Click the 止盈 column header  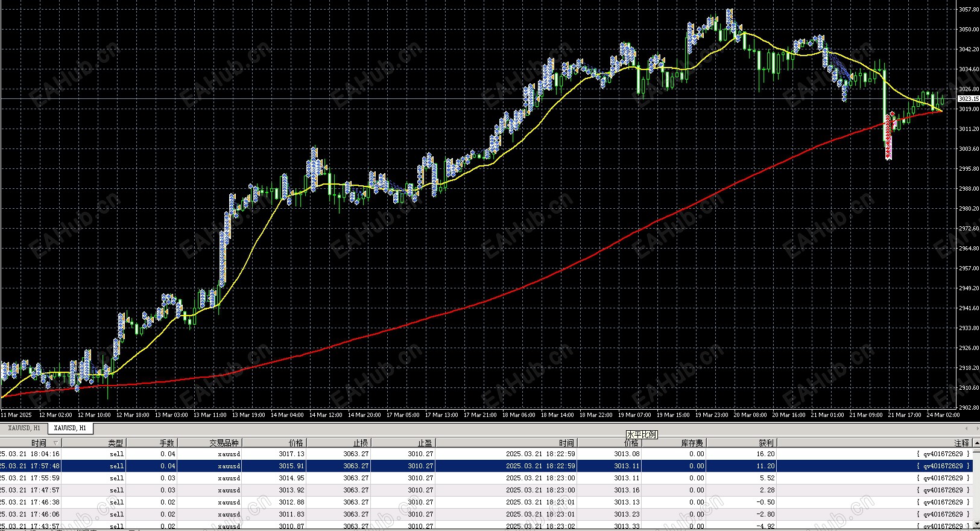(403, 443)
